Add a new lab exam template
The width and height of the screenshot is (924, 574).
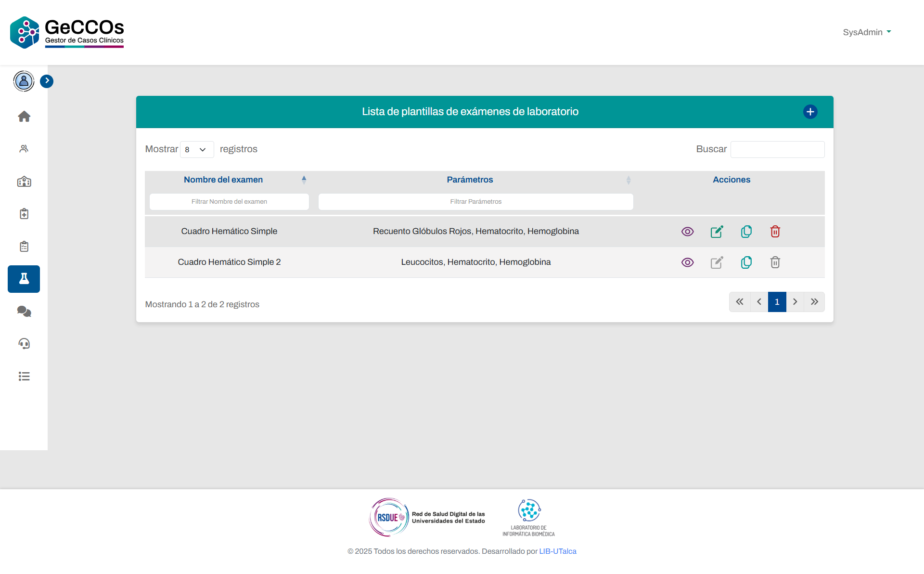(x=810, y=112)
